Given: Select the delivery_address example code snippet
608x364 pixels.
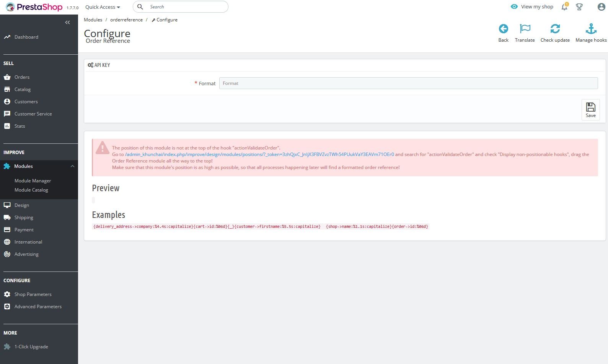Looking at the screenshot, I should point(207,227).
